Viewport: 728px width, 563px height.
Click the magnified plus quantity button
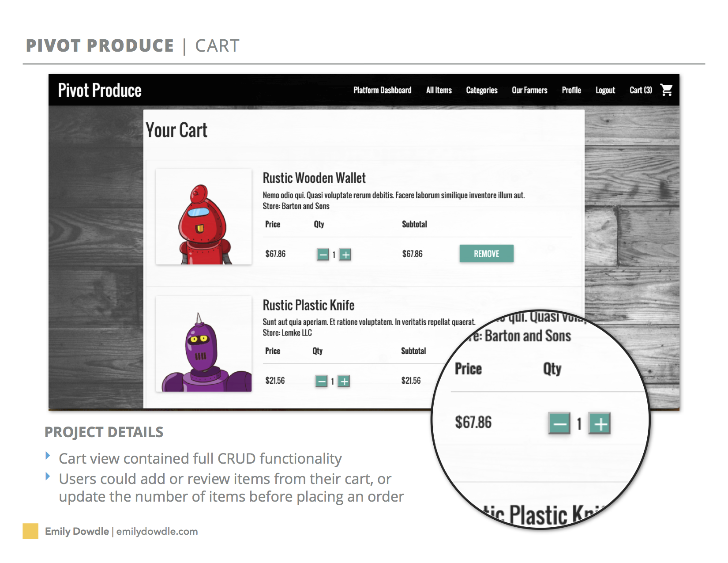(x=600, y=423)
